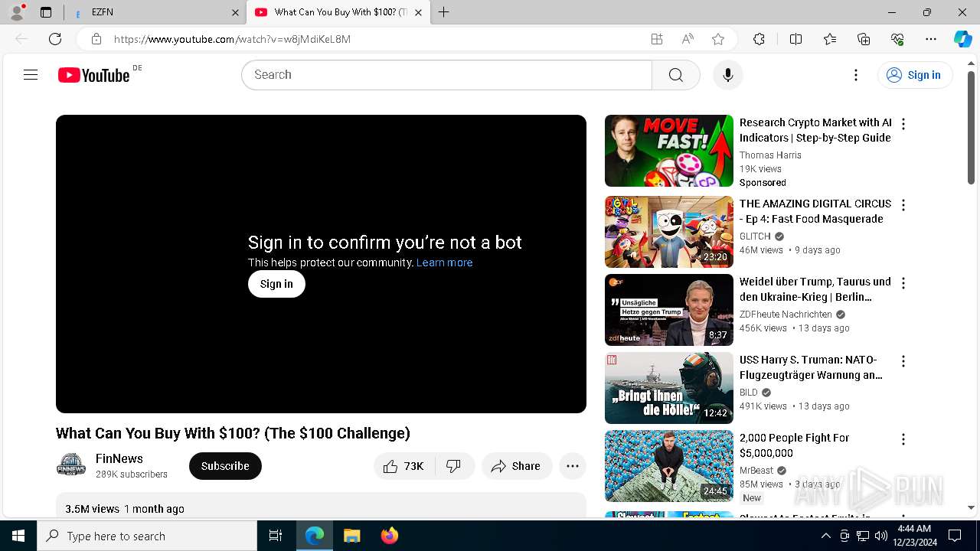Image resolution: width=980 pixels, height=551 pixels.
Task: Open Edge profile icon
Action: (17, 12)
